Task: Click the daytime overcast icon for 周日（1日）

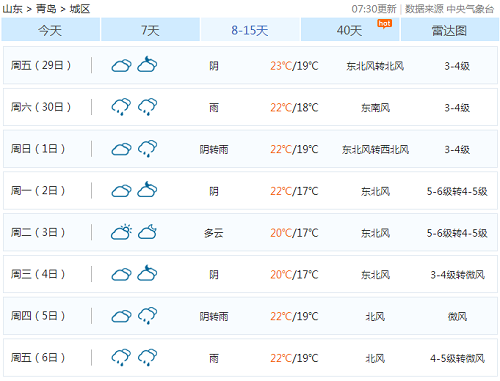Action: [121, 149]
